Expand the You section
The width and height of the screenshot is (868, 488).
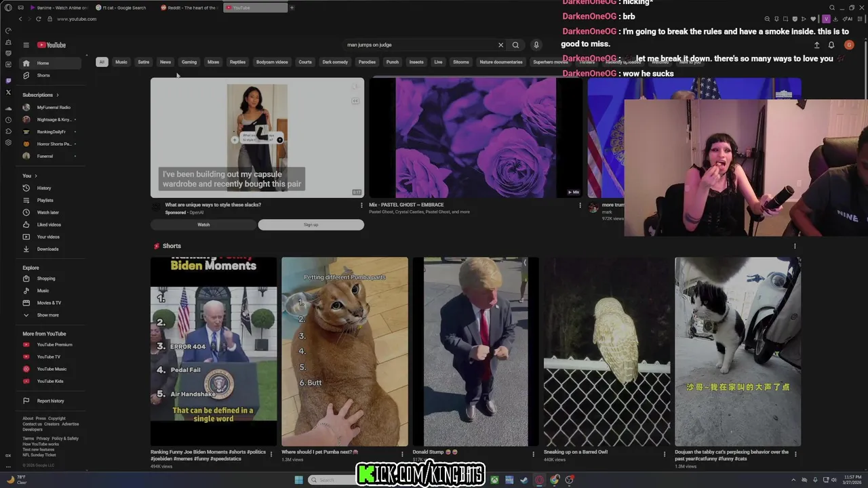[x=30, y=176]
